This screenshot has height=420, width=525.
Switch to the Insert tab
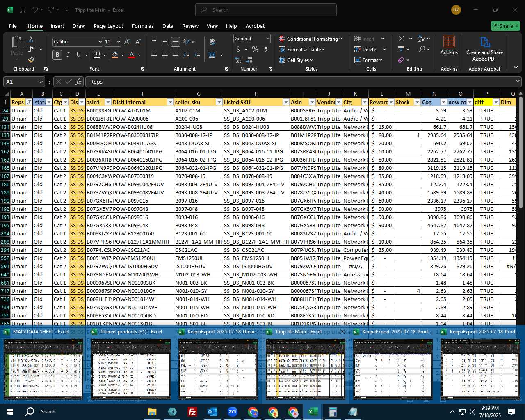click(57, 26)
